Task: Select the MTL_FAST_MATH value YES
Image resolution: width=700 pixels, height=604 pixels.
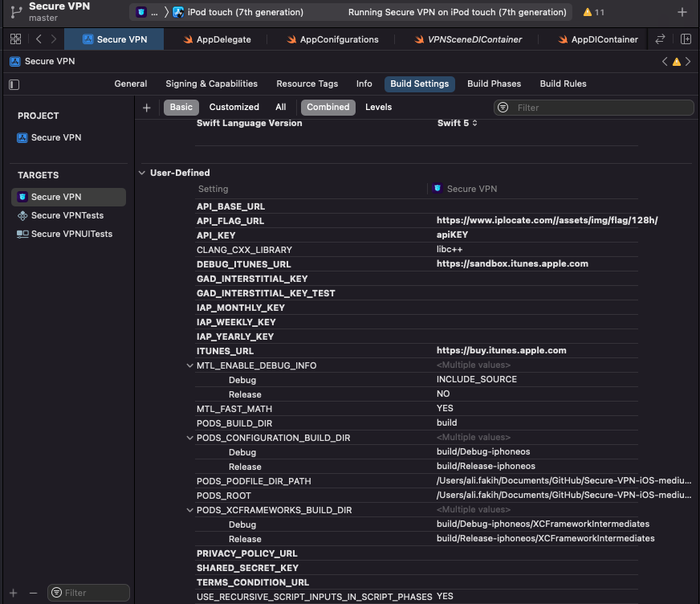Action: coord(445,408)
